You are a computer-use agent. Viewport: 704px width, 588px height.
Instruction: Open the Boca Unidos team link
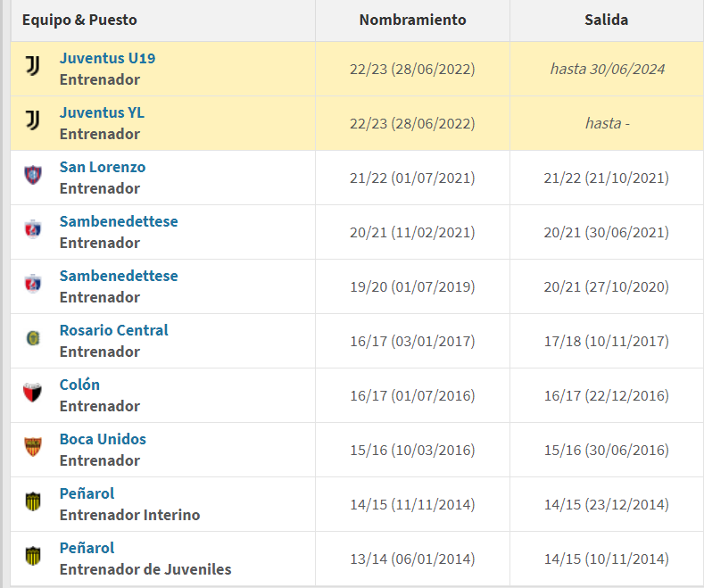point(103,439)
